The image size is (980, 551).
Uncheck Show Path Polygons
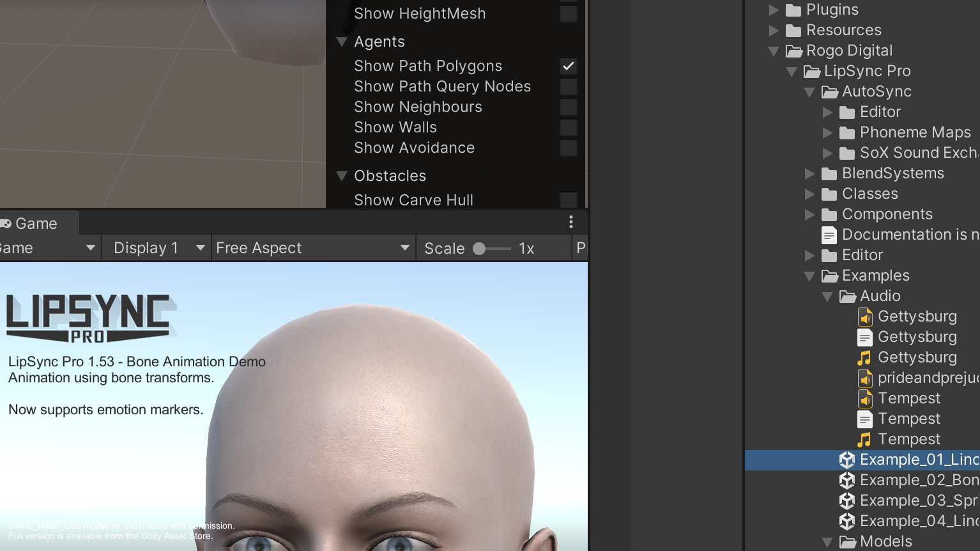(568, 66)
